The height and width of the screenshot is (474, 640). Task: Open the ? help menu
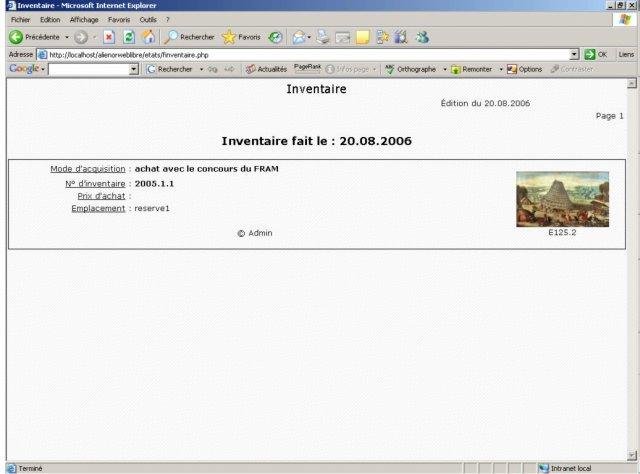pos(167,20)
